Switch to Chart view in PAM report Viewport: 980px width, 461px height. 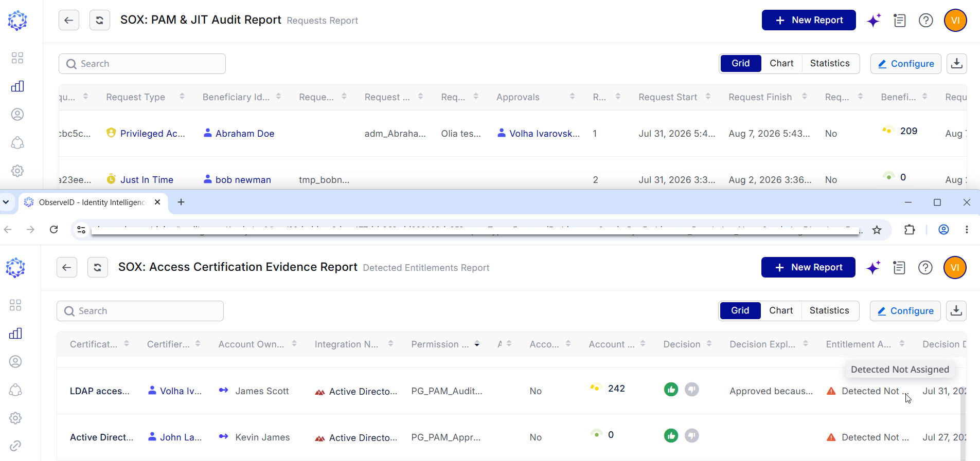click(781, 63)
